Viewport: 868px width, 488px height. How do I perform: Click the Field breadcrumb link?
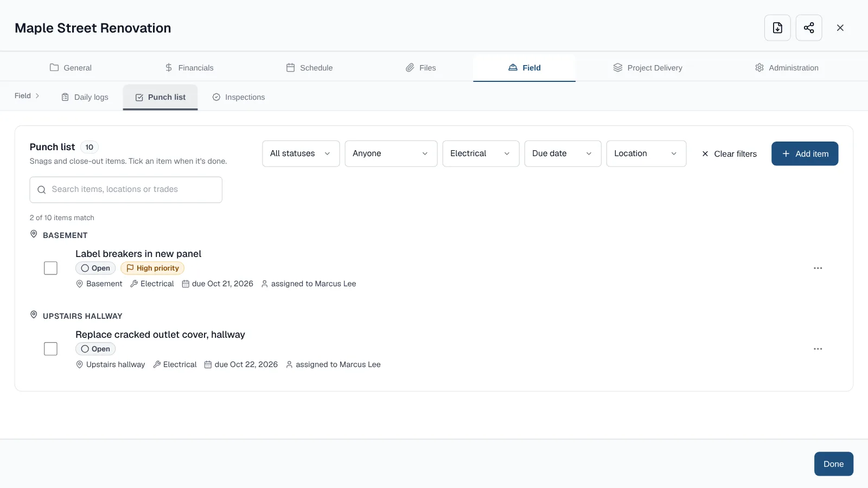23,96
